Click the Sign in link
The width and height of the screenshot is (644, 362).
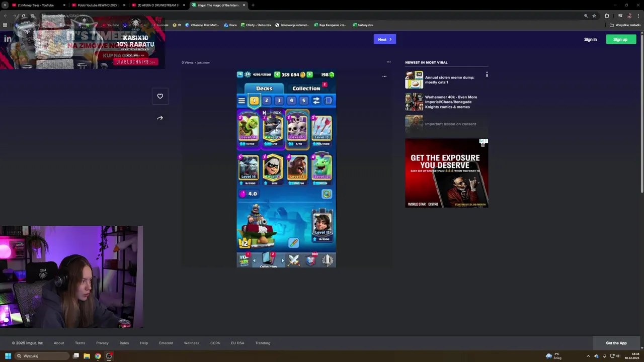590,39
